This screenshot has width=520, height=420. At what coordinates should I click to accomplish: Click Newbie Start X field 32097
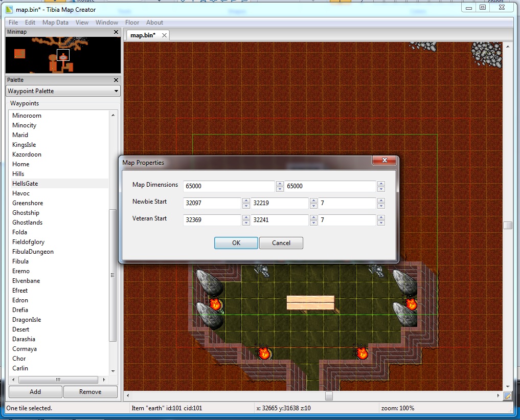(x=212, y=203)
